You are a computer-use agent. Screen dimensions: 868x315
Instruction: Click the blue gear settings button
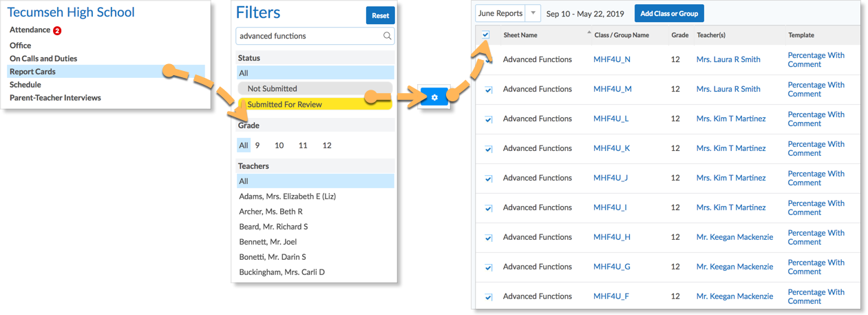point(434,98)
